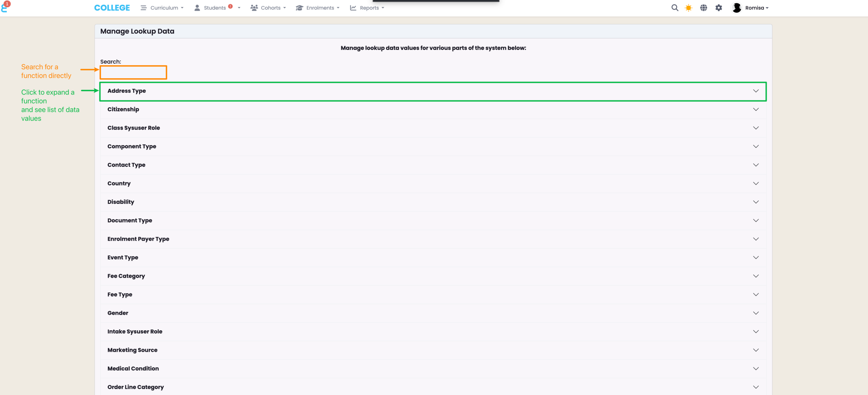Toggle the sun light/dark theme icon
Image resolution: width=868 pixels, height=395 pixels.
[x=688, y=8]
